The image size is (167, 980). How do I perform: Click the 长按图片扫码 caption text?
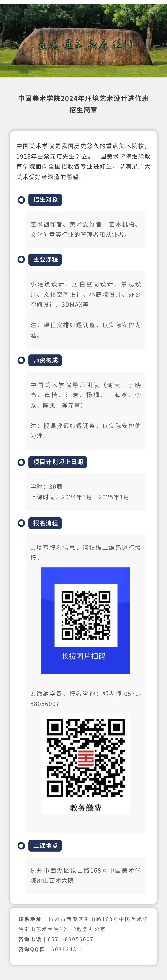coord(84,656)
